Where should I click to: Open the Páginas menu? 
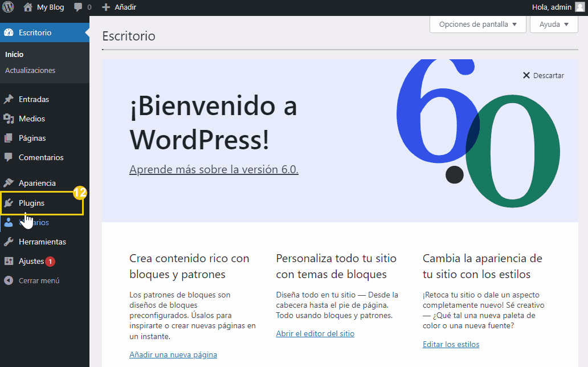(x=44, y=138)
